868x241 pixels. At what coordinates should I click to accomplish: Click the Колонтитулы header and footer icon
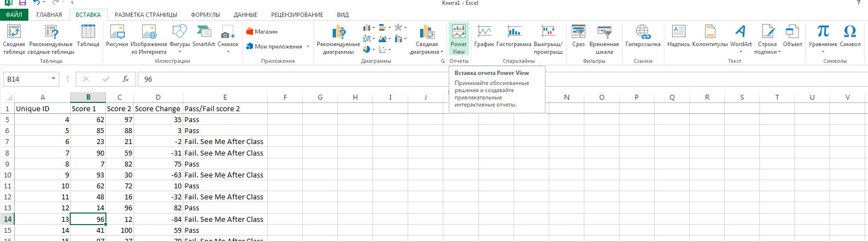(709, 37)
